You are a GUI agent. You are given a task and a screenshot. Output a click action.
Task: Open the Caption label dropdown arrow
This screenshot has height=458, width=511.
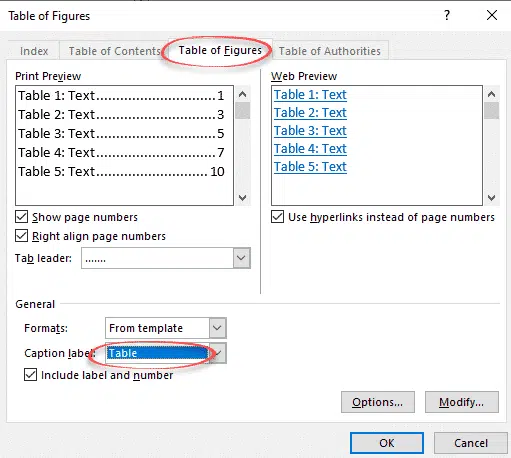click(218, 353)
